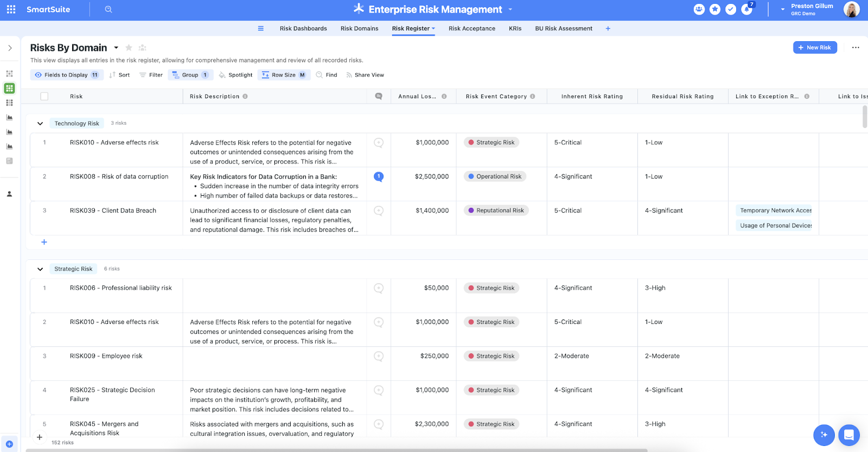The image size is (868, 452).
Task: Open the chat support bubble icon
Action: click(848, 435)
